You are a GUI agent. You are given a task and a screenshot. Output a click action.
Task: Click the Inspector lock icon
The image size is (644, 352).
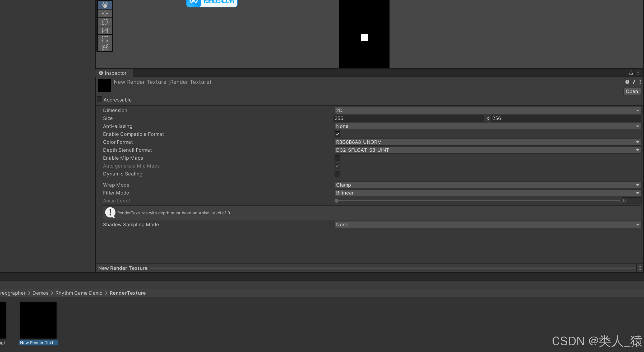pyautogui.click(x=631, y=73)
